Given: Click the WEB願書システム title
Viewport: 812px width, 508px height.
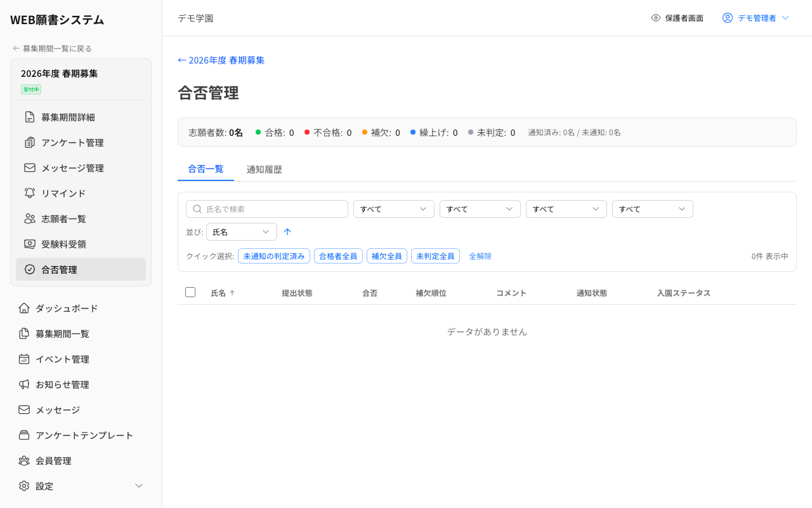Looking at the screenshot, I should click(x=57, y=20).
